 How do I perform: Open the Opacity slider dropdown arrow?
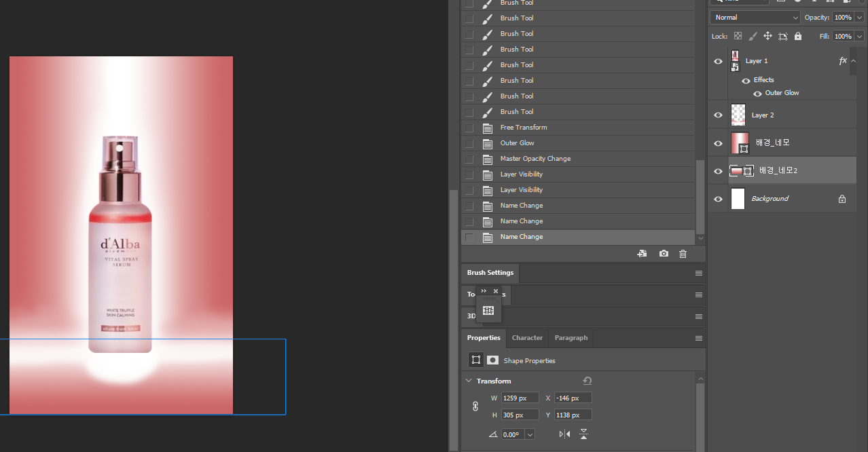860,17
